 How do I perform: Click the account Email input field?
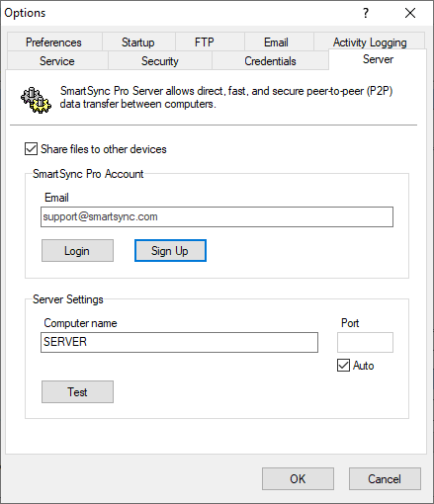pos(217,216)
